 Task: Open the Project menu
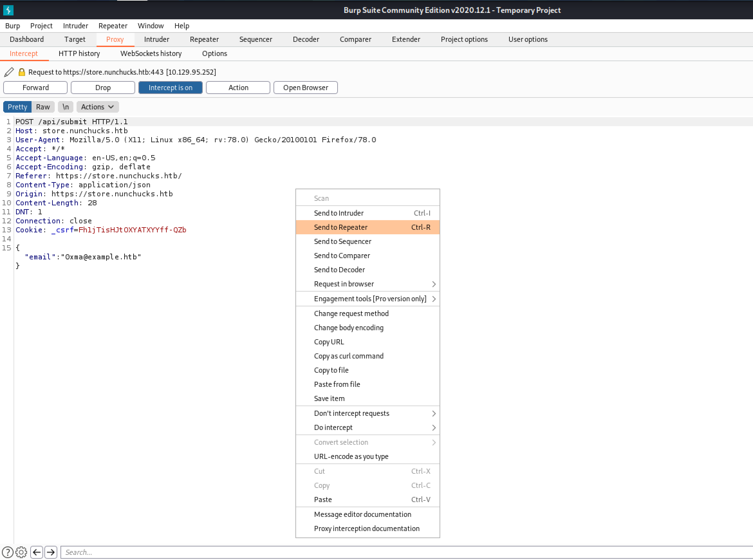coord(41,26)
